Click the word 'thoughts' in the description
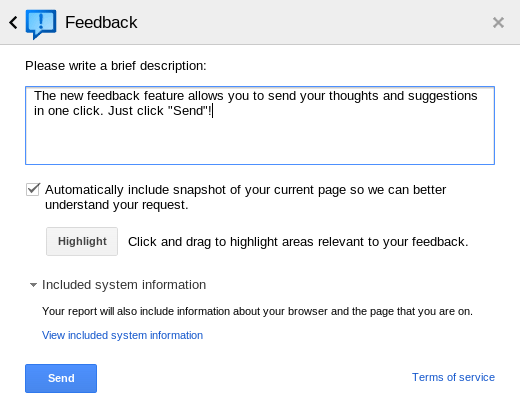The height and width of the screenshot is (403, 520). (x=354, y=96)
